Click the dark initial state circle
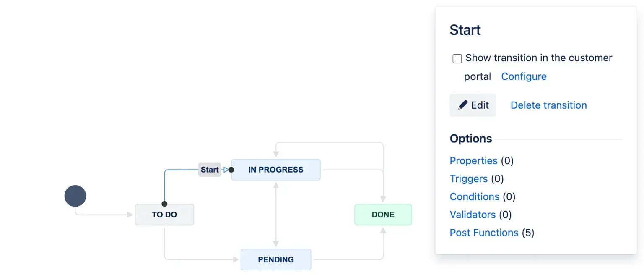This screenshot has width=644, height=275. 75,196
